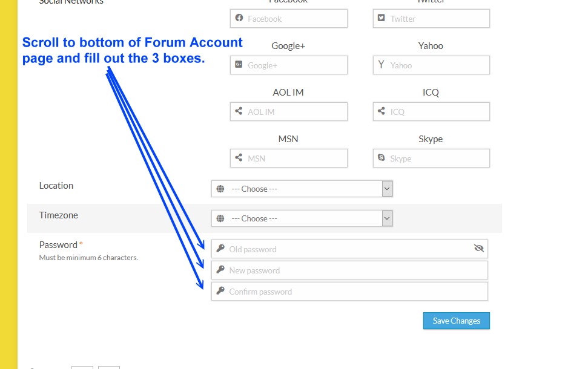Click the Yahoo Y icon
The height and width of the screenshot is (369, 588).
click(x=382, y=65)
